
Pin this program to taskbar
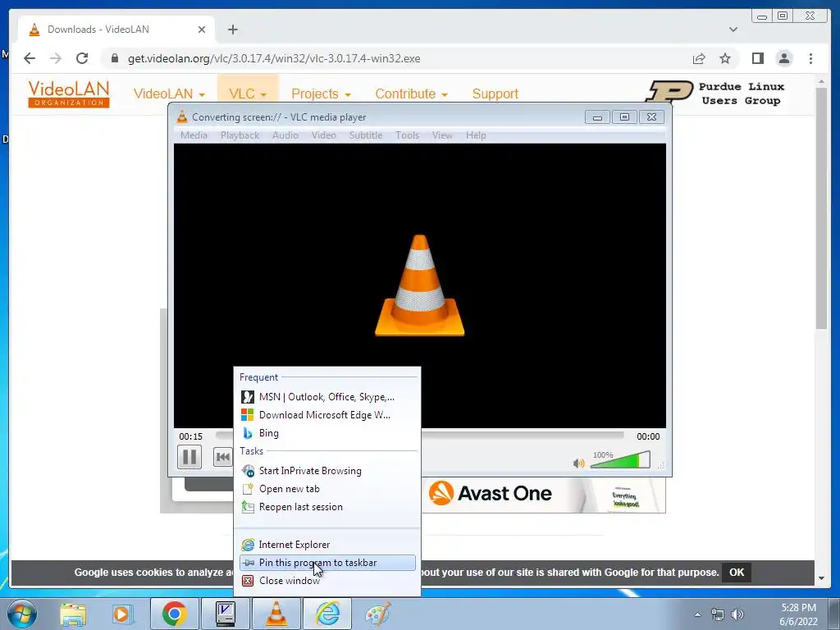click(x=327, y=563)
